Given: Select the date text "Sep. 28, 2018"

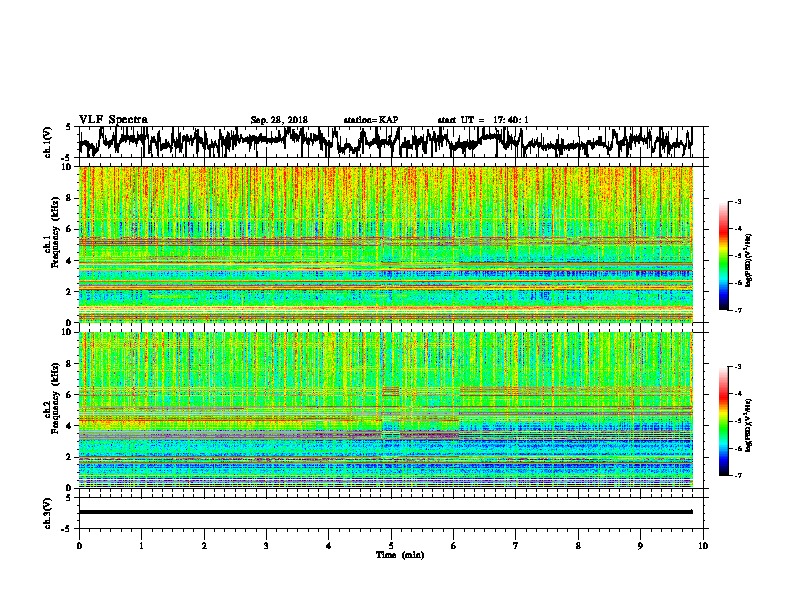Looking at the screenshot, I should point(279,120).
